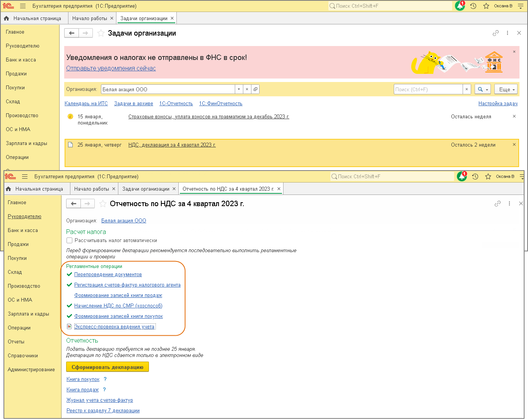This screenshot has height=420, width=528.
Task: Click back arrow in Задачи организации
Action: [72, 33]
